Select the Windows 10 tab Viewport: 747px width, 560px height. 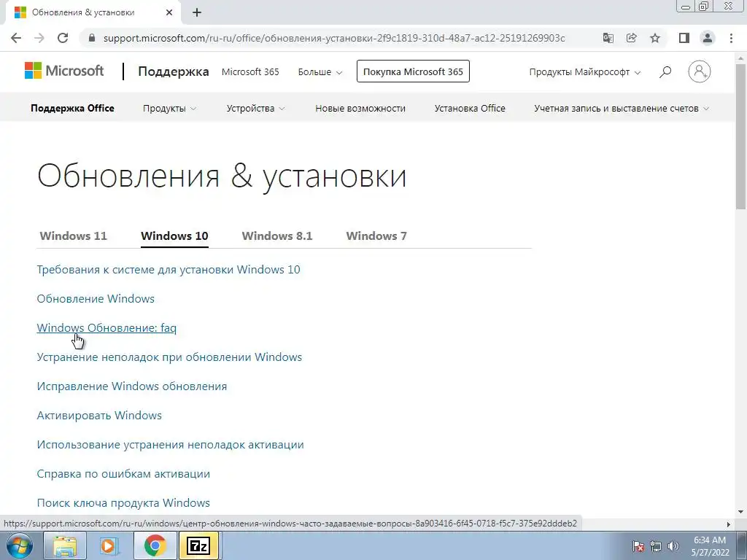pos(174,236)
